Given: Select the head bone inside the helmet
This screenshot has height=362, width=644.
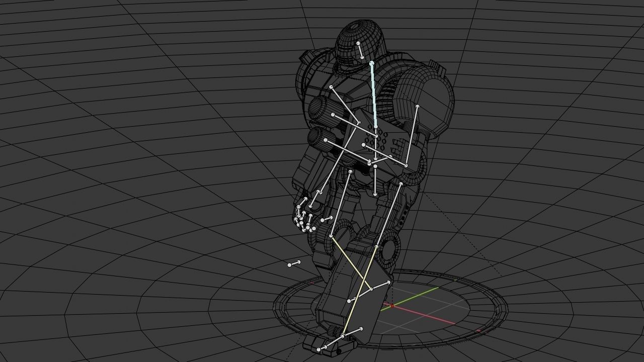Looking at the screenshot, I should pos(360,50).
